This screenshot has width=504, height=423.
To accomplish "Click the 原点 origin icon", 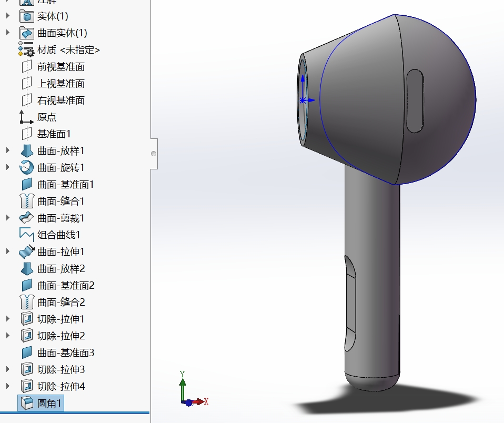I will point(26,117).
